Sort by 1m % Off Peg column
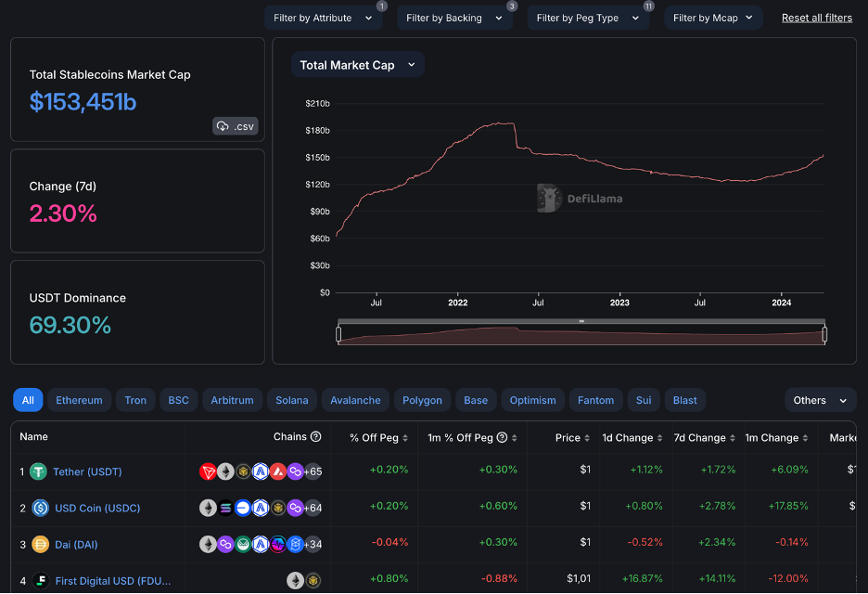Image resolution: width=868 pixels, height=594 pixels. (x=472, y=438)
